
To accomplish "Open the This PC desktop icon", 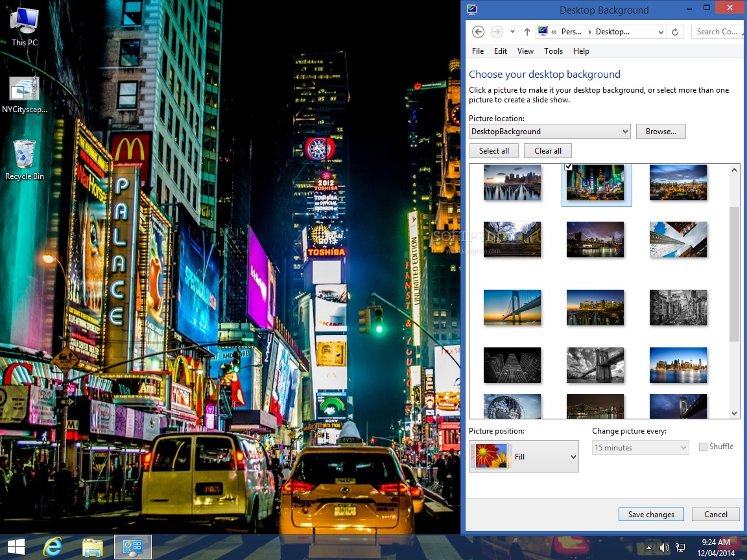I will point(24,27).
